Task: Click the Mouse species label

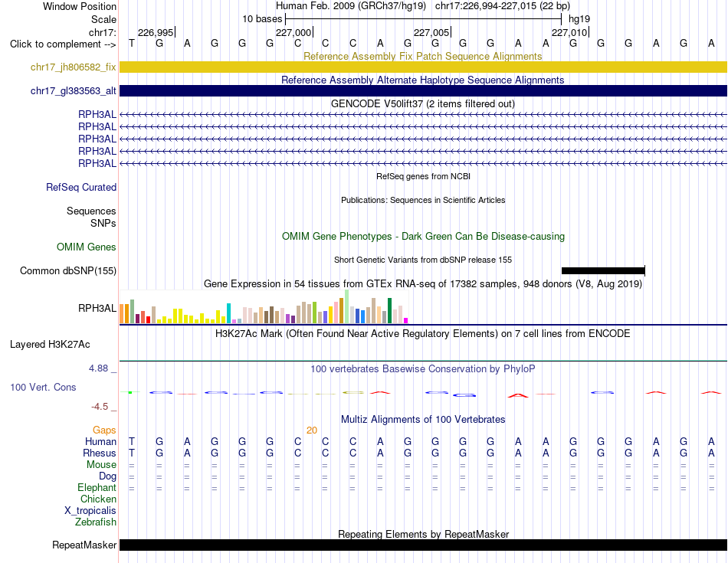Action: pos(101,465)
